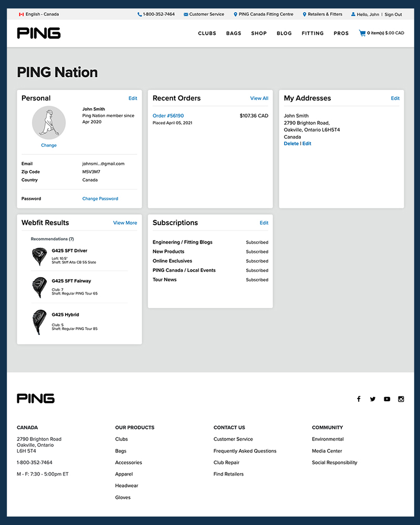Select the Instagram icon in the footer
Screen dimensions: 420x525
pos(401,399)
